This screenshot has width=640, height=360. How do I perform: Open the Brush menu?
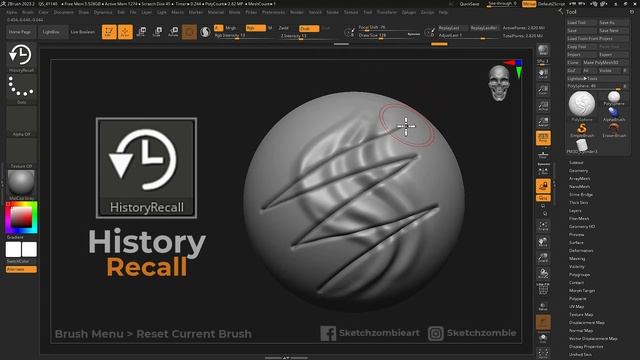click(x=28, y=12)
